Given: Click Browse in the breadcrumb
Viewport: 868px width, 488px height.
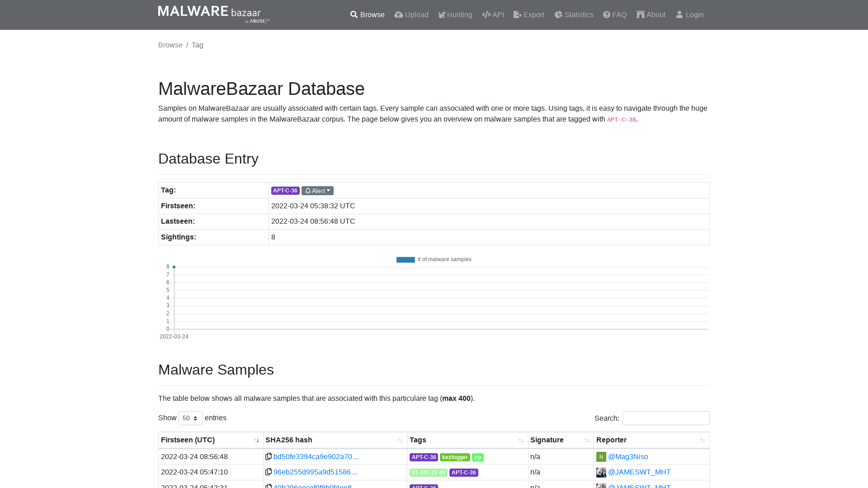Looking at the screenshot, I should (x=170, y=45).
